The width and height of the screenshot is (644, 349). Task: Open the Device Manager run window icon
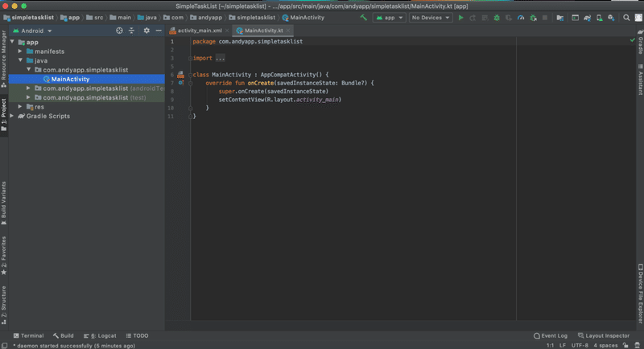click(x=575, y=18)
